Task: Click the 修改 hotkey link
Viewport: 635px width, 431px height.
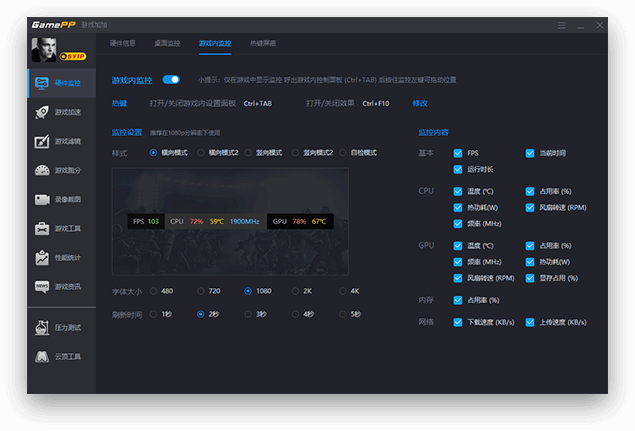Action: (x=419, y=103)
